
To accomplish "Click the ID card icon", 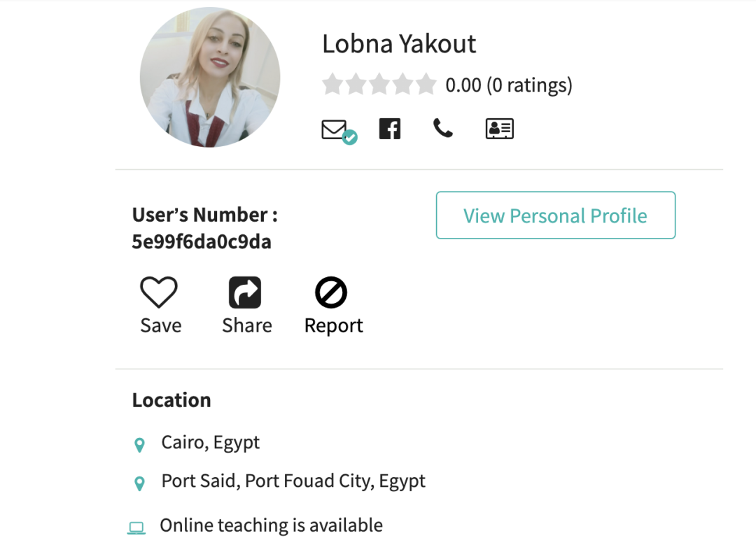I will [x=499, y=129].
